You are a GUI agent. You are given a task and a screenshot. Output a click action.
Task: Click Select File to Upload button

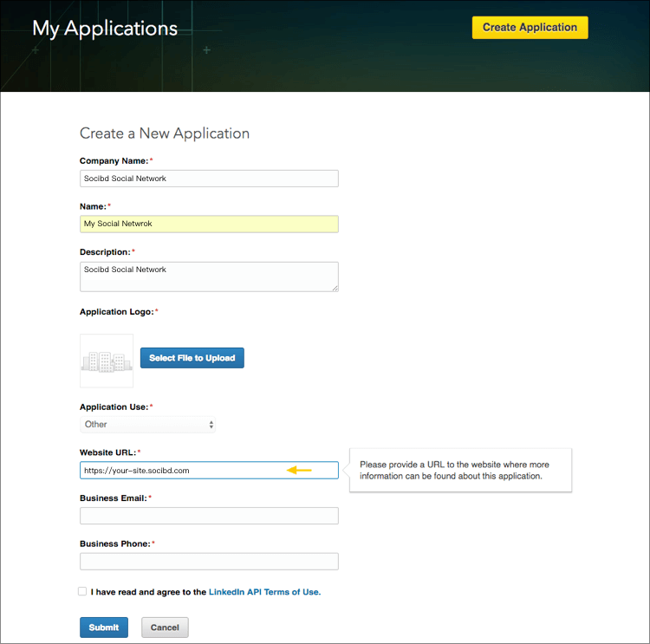(192, 358)
